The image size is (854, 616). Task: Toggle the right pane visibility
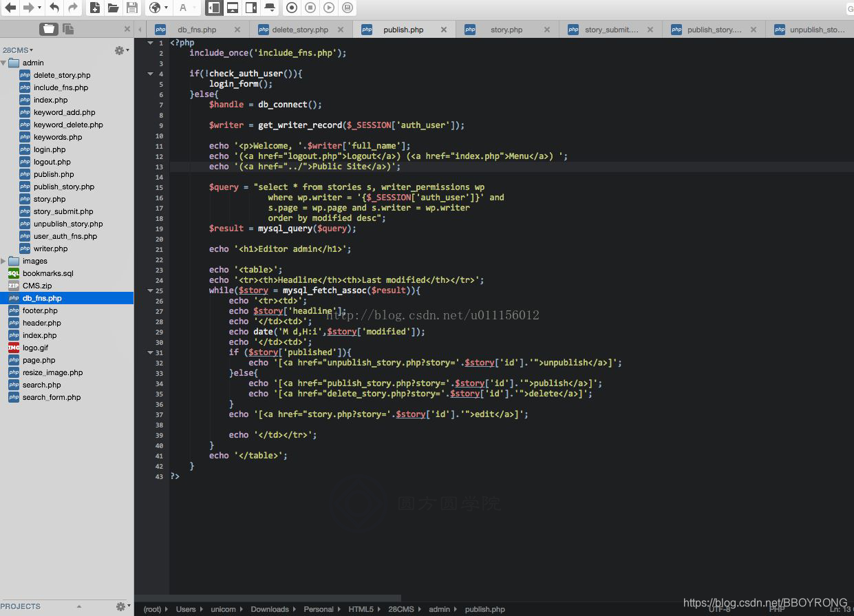(251, 8)
